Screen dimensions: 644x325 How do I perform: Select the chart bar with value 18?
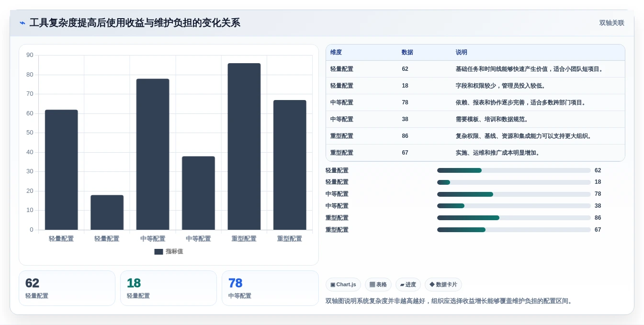(107, 213)
